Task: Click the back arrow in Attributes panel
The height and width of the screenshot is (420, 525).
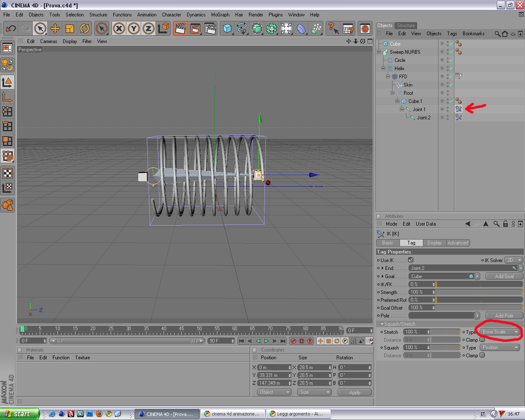Action: point(468,224)
